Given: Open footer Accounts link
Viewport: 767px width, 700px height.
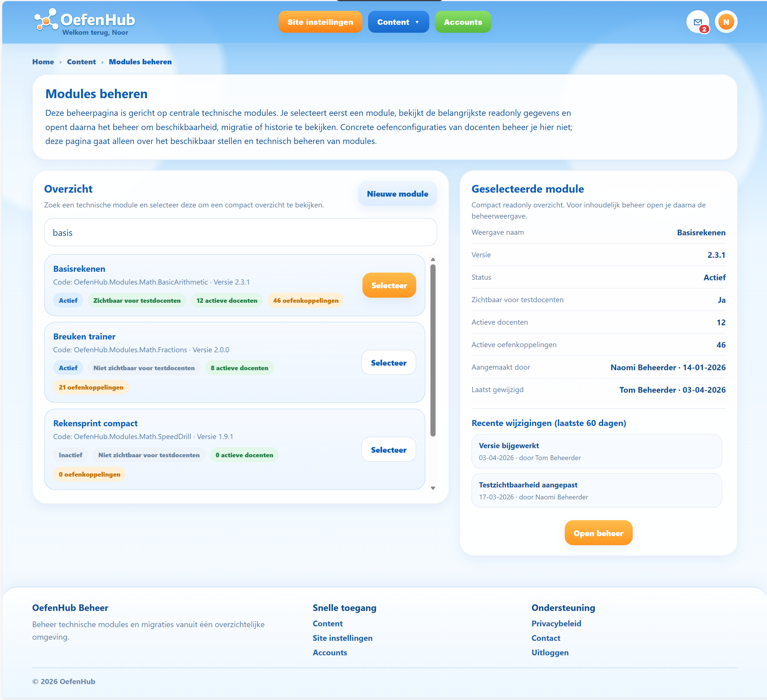Looking at the screenshot, I should (x=330, y=652).
